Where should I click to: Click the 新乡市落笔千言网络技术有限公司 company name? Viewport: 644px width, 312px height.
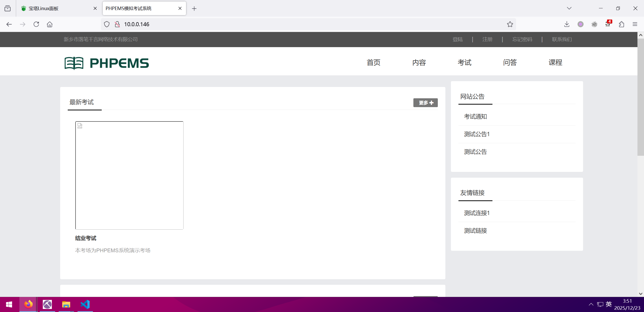coord(101,39)
